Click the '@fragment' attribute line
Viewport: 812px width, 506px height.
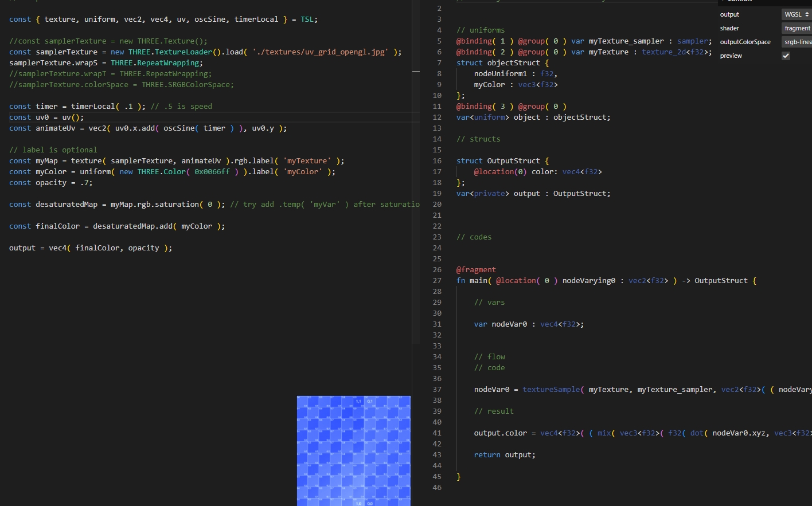pos(476,270)
